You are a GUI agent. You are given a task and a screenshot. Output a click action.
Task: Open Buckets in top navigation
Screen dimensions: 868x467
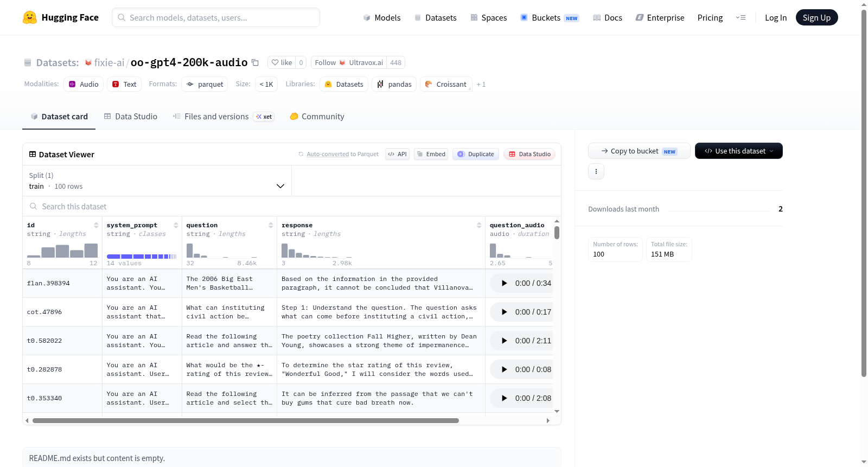pyautogui.click(x=550, y=17)
